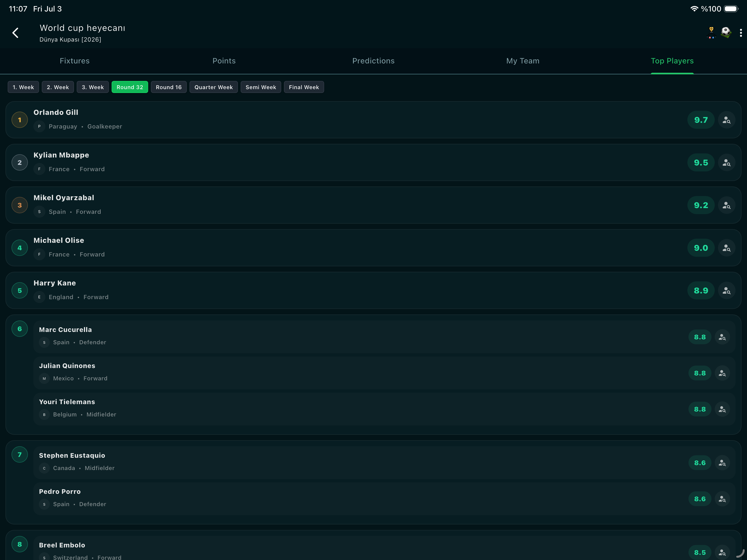Select the Semi Week filter chip
747x560 pixels.
[261, 87]
